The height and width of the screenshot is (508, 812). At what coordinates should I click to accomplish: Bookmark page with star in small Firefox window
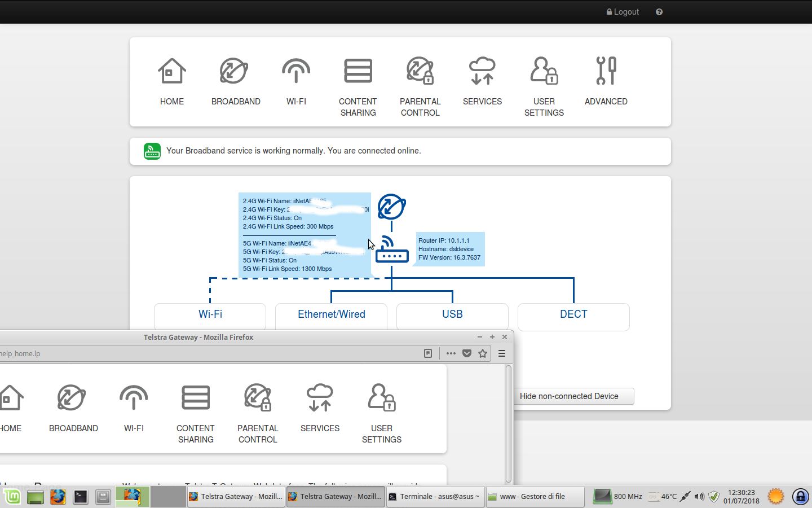[483, 353]
